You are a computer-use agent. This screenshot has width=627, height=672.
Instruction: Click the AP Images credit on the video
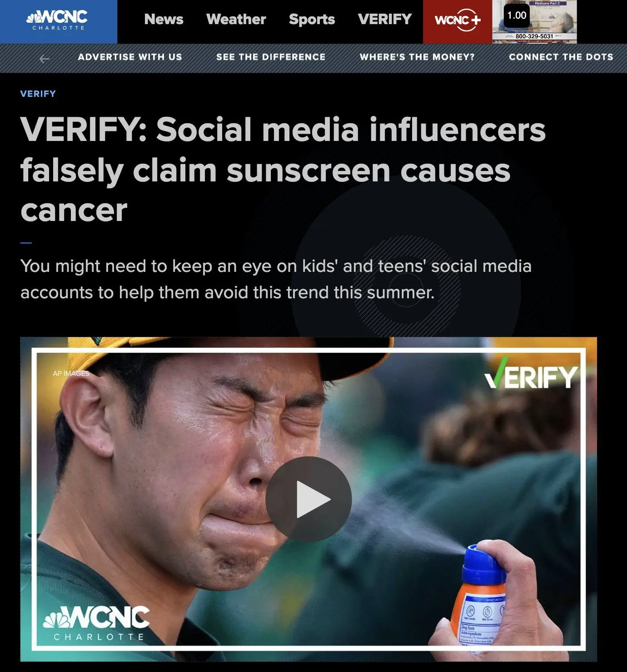coord(71,373)
